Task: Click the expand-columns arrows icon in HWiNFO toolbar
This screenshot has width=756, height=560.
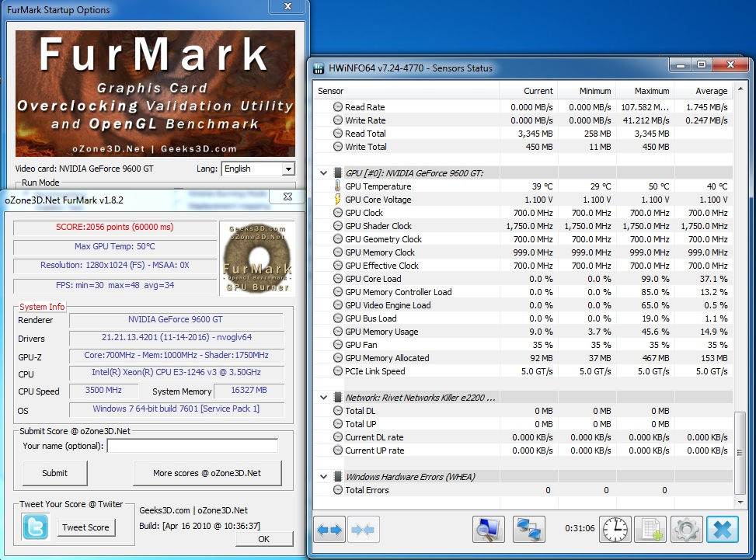Action: coord(329,530)
